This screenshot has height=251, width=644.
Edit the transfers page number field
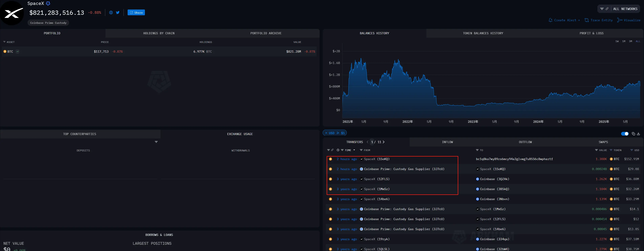[372, 142]
